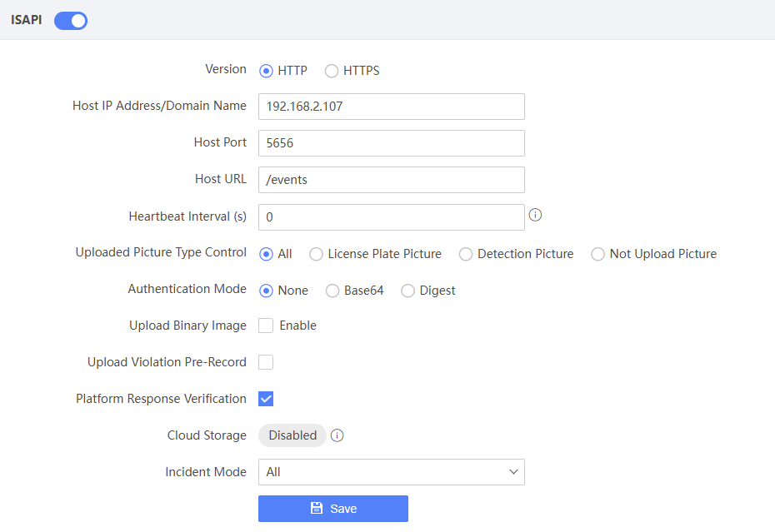Check the Upload Violation Pre-Record box
The width and height of the screenshot is (775, 532).
[x=266, y=362]
